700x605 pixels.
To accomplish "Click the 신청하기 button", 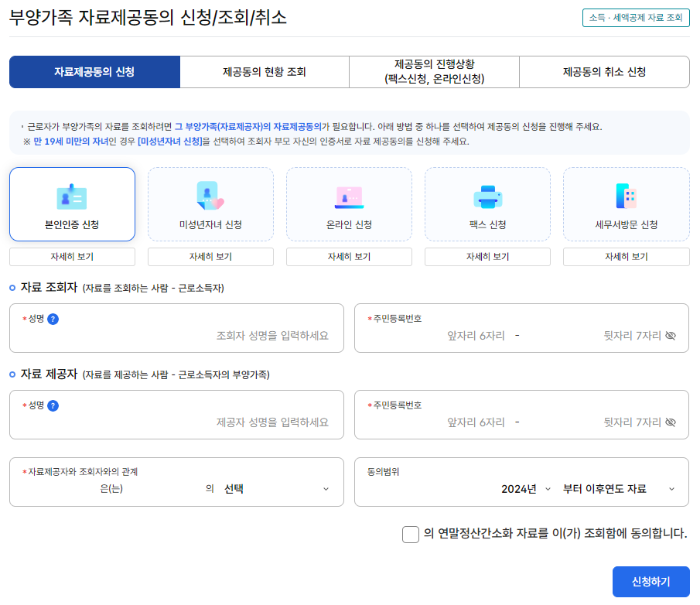I will pyautogui.click(x=650, y=582).
